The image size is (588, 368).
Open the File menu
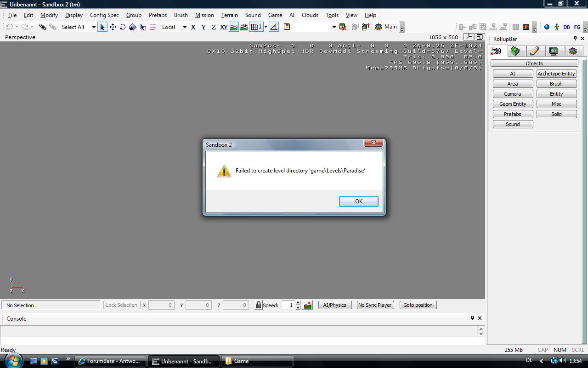coord(12,15)
